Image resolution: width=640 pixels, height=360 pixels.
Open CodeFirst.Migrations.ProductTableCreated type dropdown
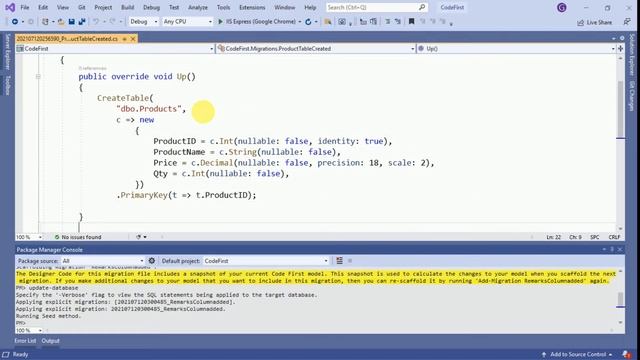point(316,49)
